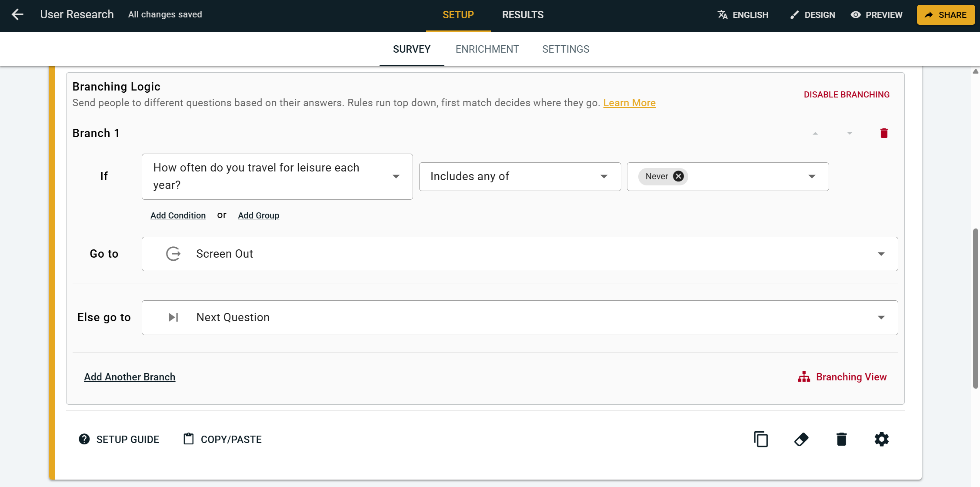Open the English language selector
Screen dimensions: 980x487
click(x=743, y=15)
